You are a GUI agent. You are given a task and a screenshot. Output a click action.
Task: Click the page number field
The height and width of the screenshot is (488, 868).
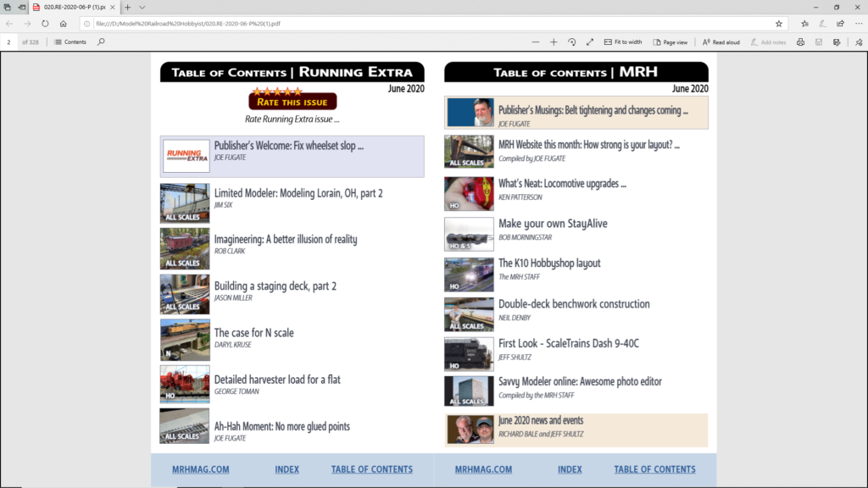click(8, 42)
